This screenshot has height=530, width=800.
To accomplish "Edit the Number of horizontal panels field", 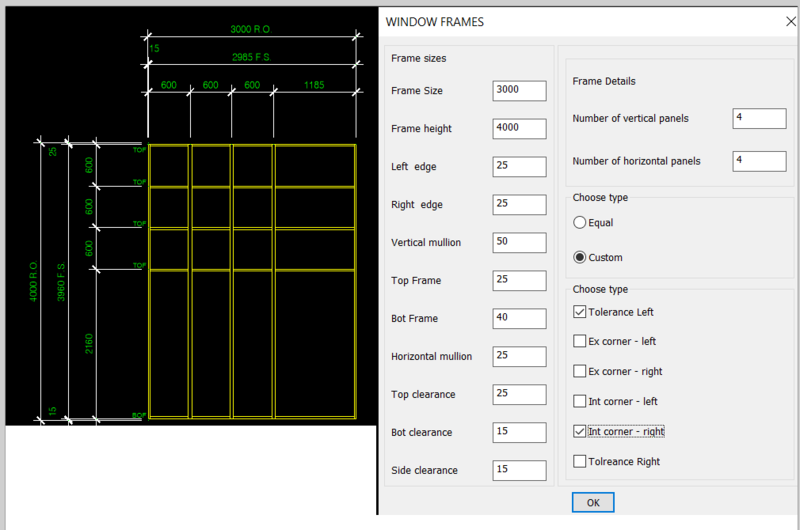I will click(758, 161).
